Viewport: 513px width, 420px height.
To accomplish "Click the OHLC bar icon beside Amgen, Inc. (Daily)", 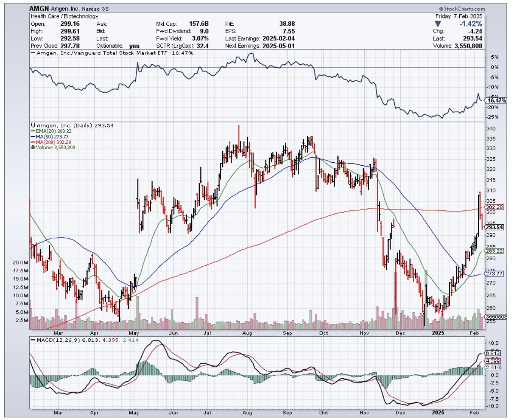I will (32, 125).
